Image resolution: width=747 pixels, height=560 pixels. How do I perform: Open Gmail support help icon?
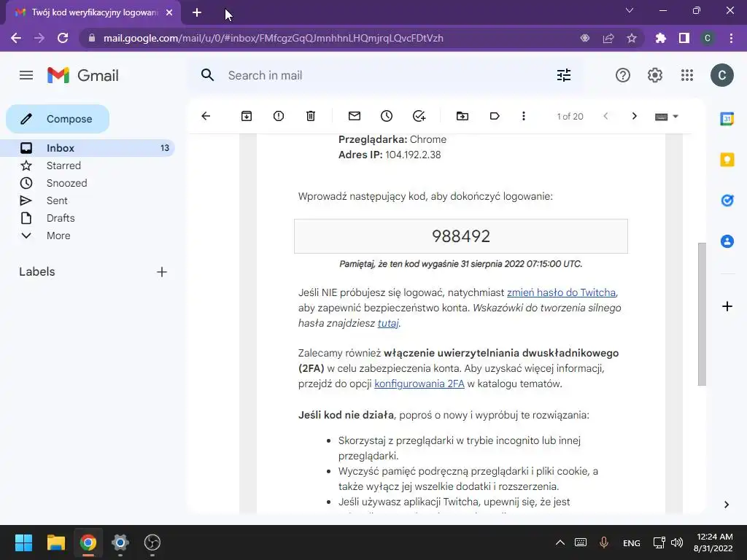pyautogui.click(x=623, y=75)
